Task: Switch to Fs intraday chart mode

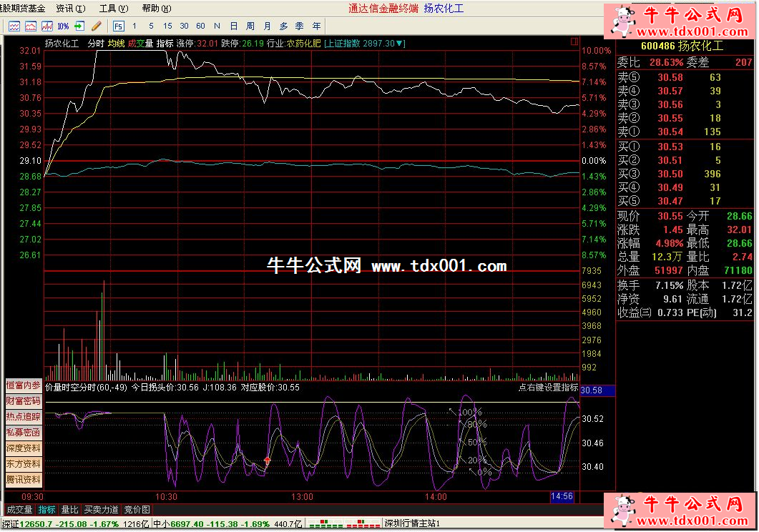Action: point(118,26)
